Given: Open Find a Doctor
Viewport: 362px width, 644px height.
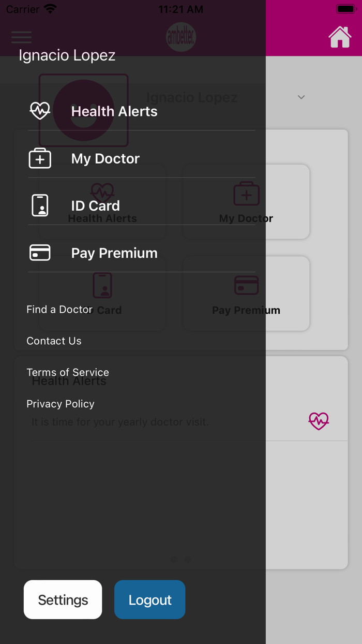Looking at the screenshot, I should (59, 309).
